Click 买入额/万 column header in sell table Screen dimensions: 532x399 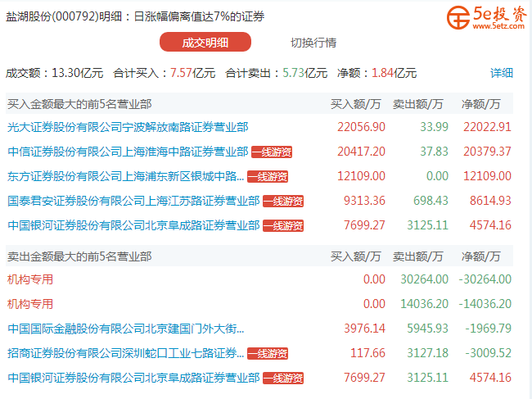coord(355,256)
